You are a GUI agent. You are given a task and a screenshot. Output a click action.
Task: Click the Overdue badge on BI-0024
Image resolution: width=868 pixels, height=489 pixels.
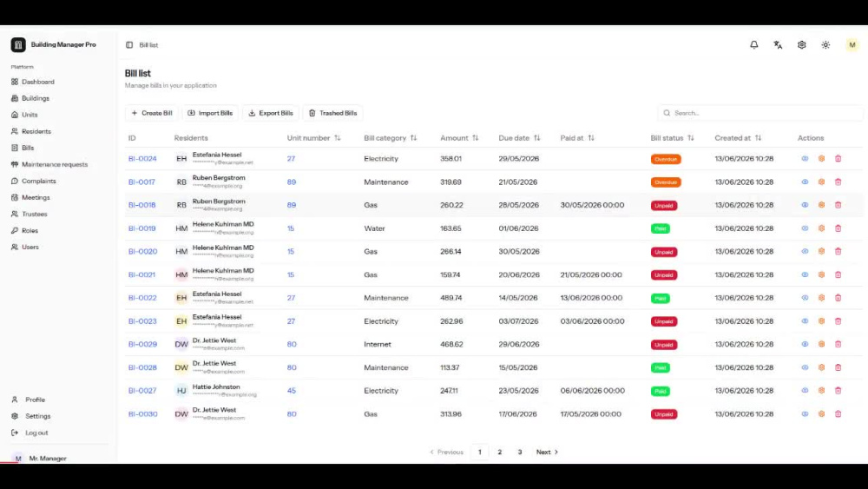coord(666,159)
